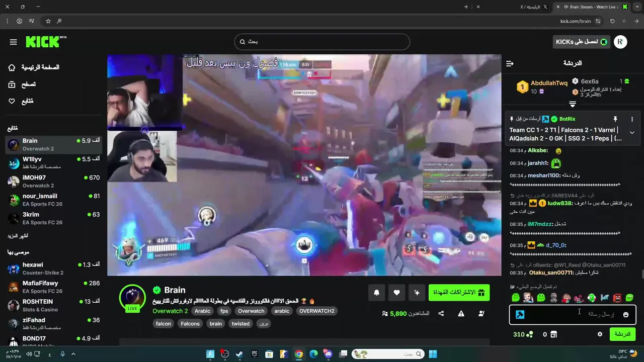
Task: Show hidden system tray icons
Action: [x=73, y=354]
